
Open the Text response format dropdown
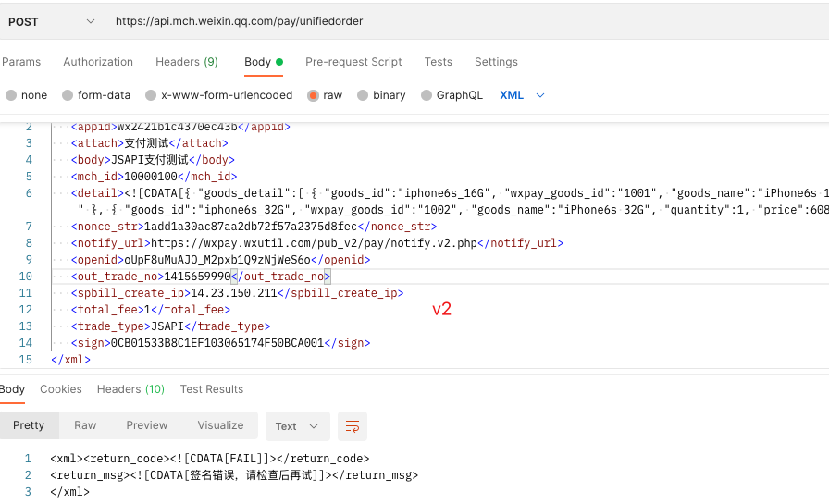pos(296,426)
